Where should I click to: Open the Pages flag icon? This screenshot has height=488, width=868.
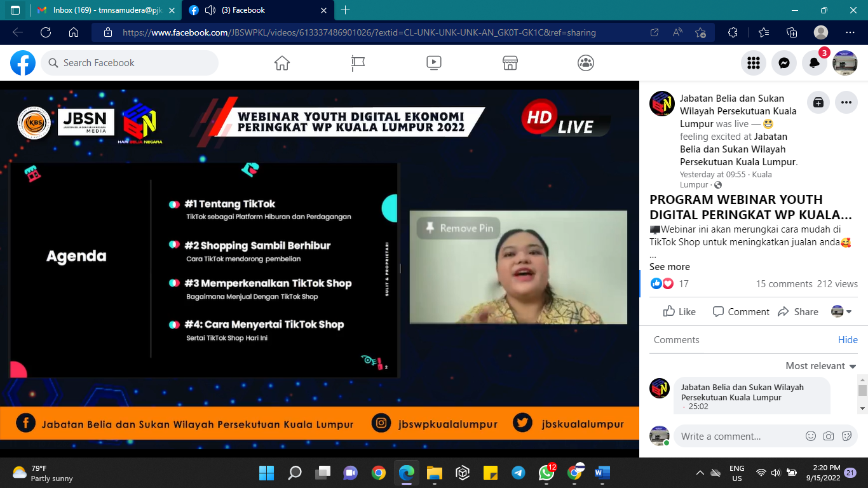pyautogui.click(x=358, y=63)
